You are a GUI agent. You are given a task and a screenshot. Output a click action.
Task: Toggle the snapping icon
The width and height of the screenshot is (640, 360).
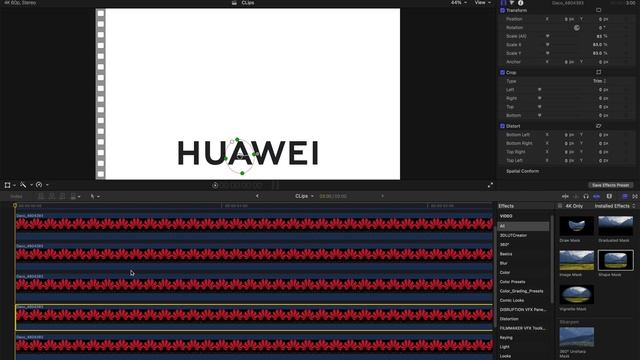[x=596, y=196]
